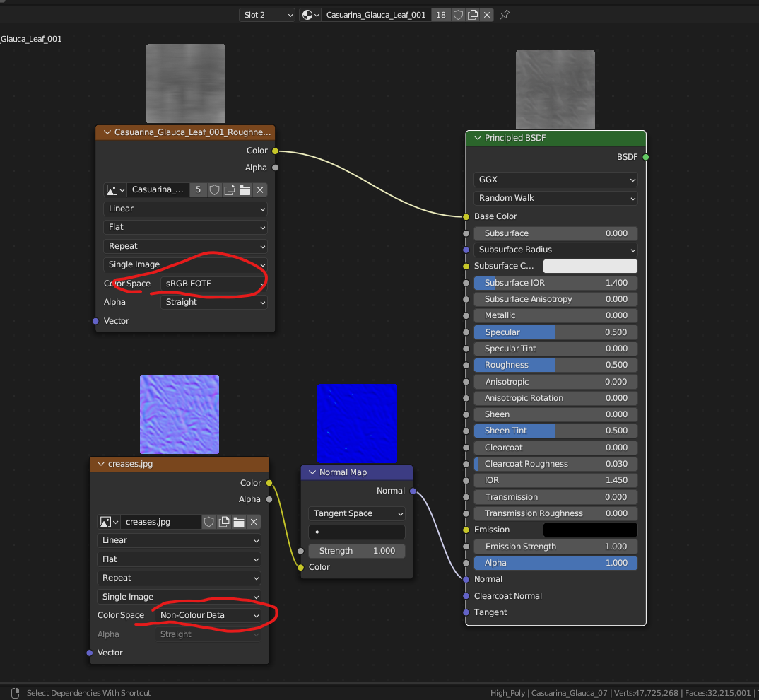Click the Color output socket of Roughness node

pyautogui.click(x=275, y=151)
